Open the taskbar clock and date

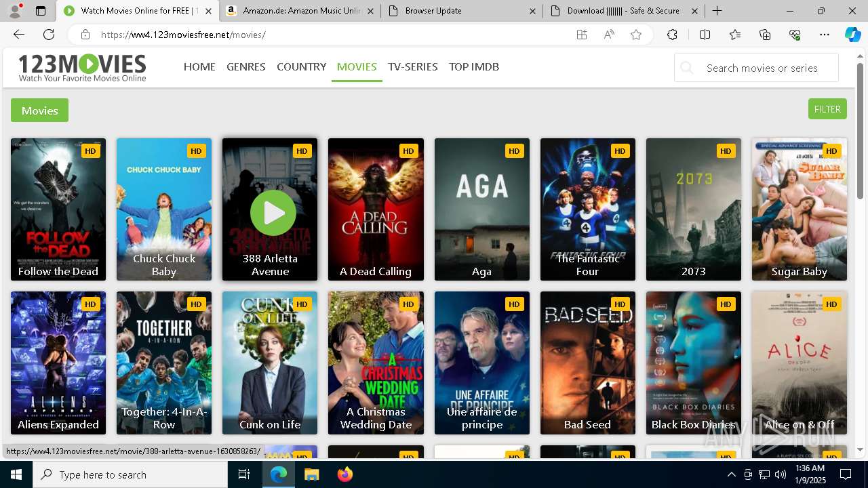coord(810,474)
